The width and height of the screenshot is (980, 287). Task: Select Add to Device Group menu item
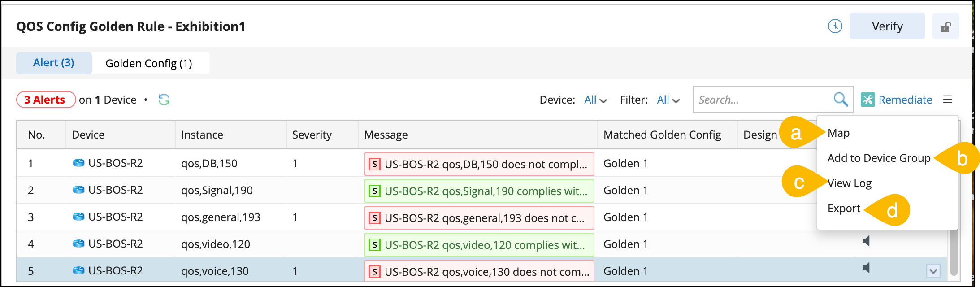coord(879,158)
